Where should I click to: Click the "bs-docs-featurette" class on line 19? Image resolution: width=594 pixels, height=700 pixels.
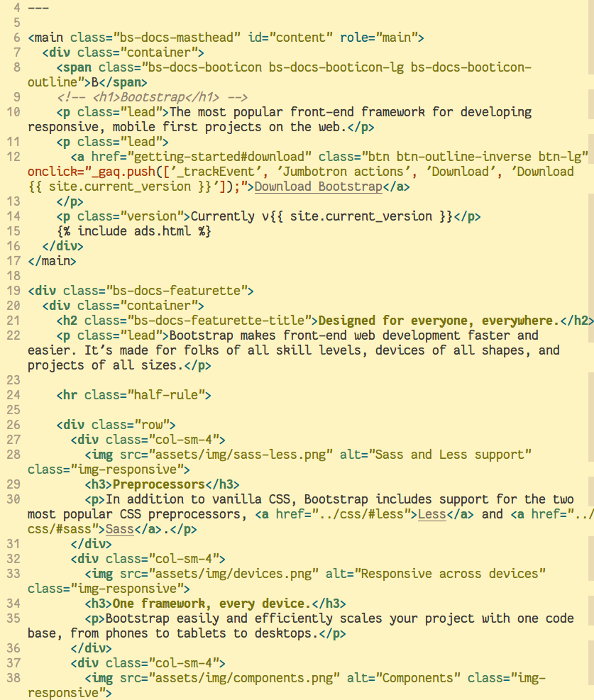click(177, 291)
